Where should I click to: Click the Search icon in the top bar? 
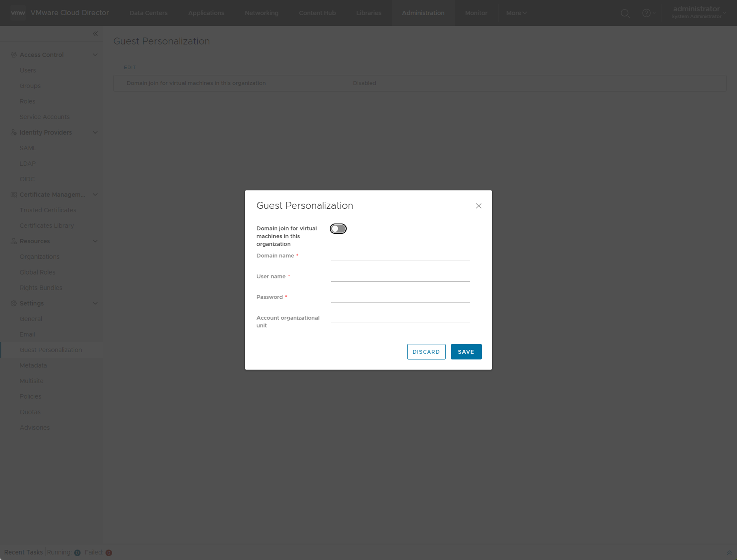tap(625, 13)
